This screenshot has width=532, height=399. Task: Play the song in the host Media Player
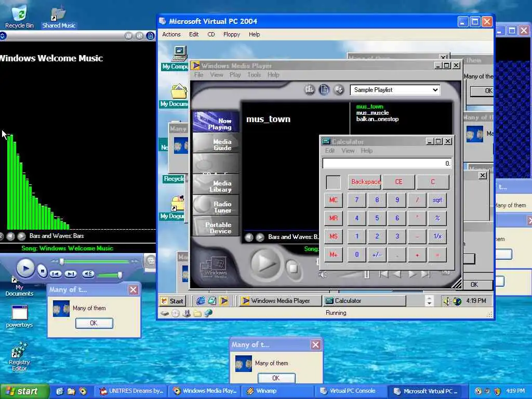click(x=25, y=269)
